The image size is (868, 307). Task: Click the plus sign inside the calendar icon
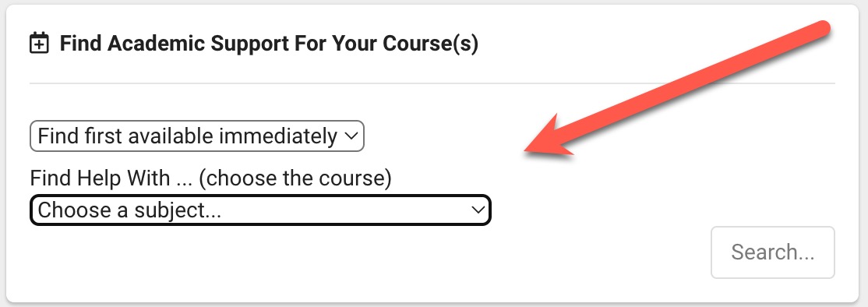(x=39, y=46)
